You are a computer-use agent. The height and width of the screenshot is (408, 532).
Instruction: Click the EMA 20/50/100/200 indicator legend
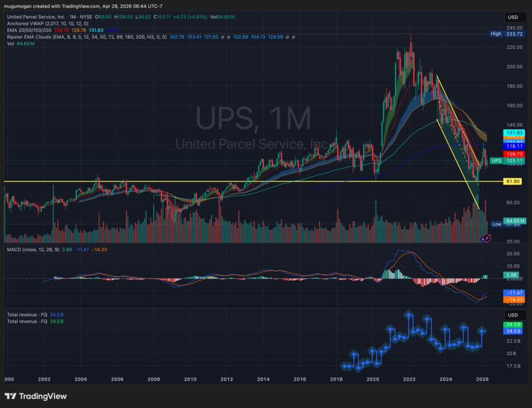pos(30,30)
